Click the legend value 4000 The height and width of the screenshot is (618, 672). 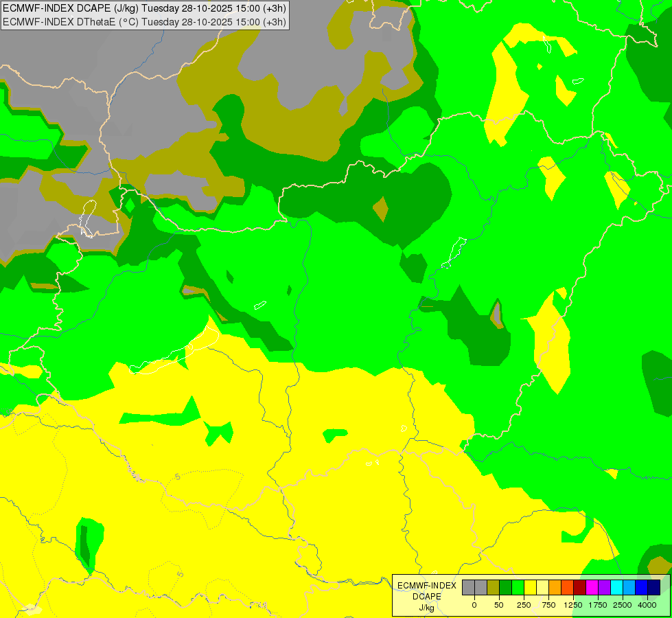click(647, 605)
